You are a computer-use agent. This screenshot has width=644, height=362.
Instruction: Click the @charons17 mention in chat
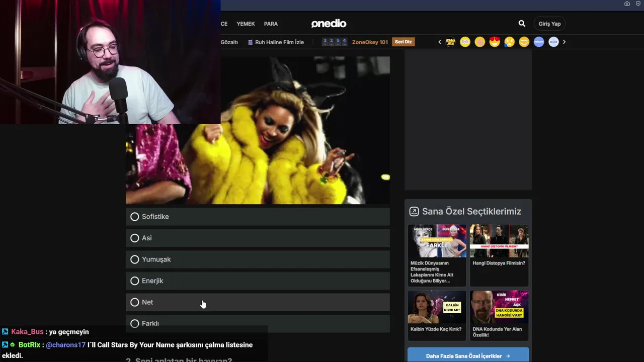click(65, 345)
